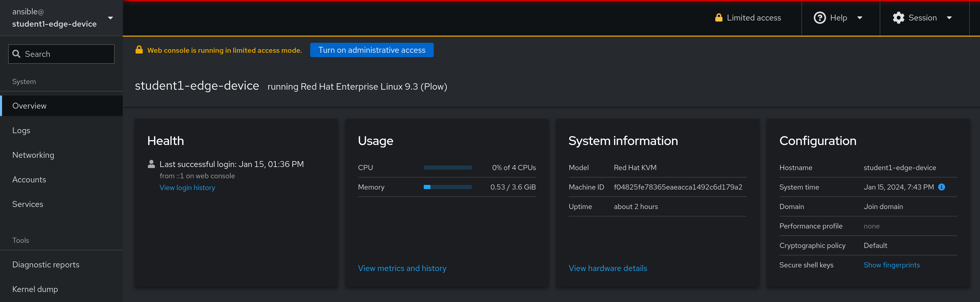Click the Model value Red Hat KVM
Image resolution: width=980 pixels, height=302 pixels.
click(x=635, y=168)
